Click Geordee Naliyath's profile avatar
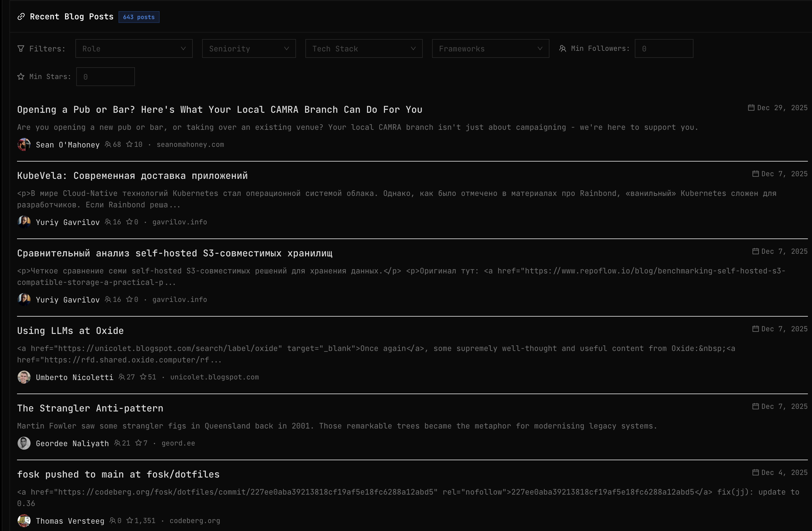Screen dimensions: 812x531 [24, 443]
